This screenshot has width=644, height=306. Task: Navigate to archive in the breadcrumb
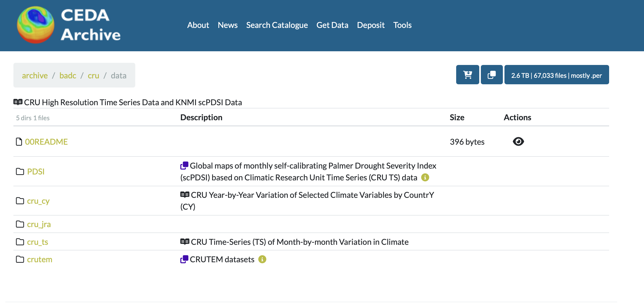click(x=35, y=75)
